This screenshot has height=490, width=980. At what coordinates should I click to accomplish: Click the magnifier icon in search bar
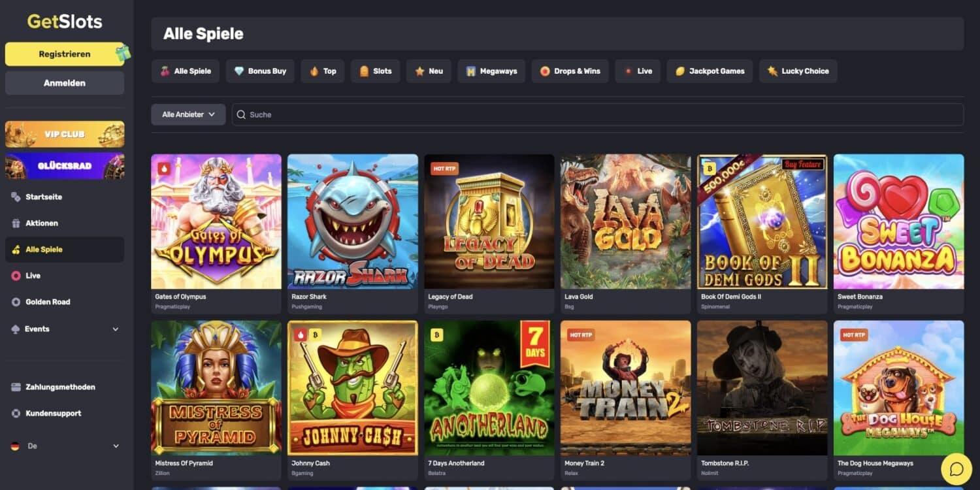241,114
